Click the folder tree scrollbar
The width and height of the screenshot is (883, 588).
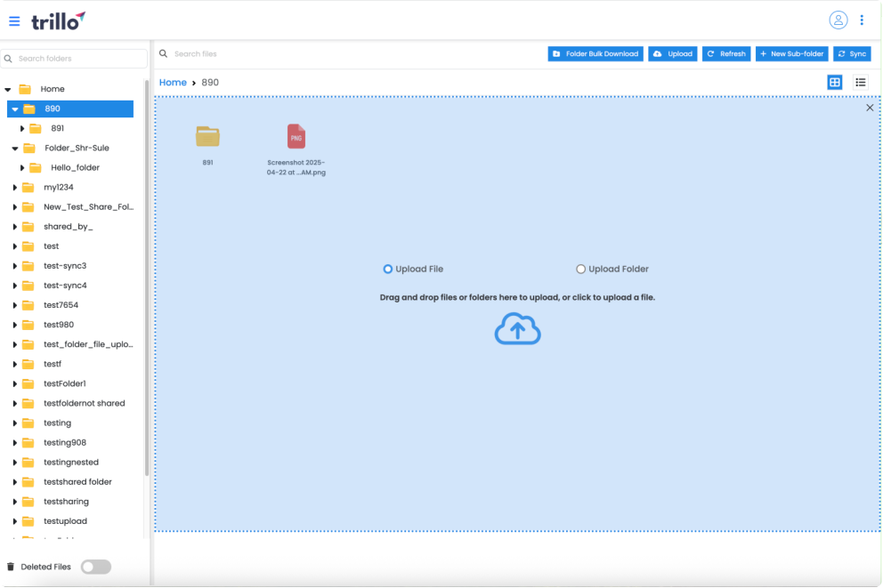point(147,278)
